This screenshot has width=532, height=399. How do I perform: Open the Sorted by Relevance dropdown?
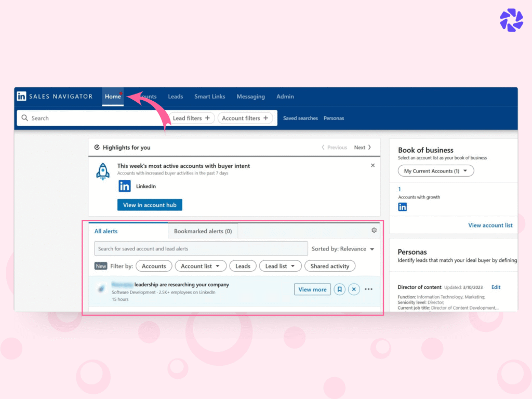343,249
